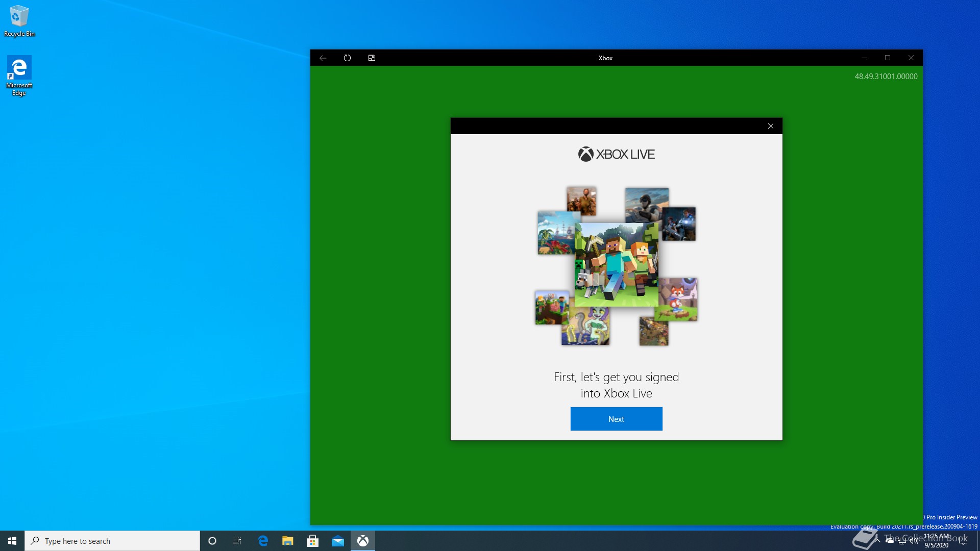This screenshot has width=980, height=551.
Task: Open the clock showing 11:25 AM
Action: (936, 541)
